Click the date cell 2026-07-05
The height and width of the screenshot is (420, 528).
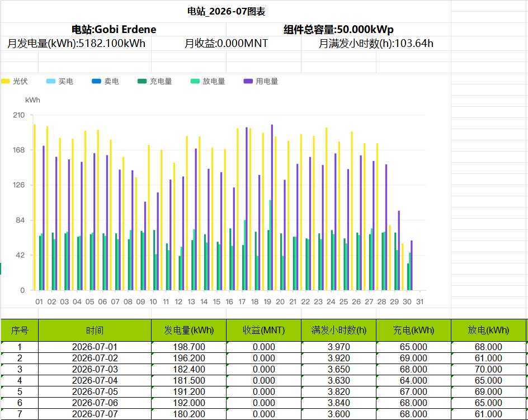[x=95, y=391]
